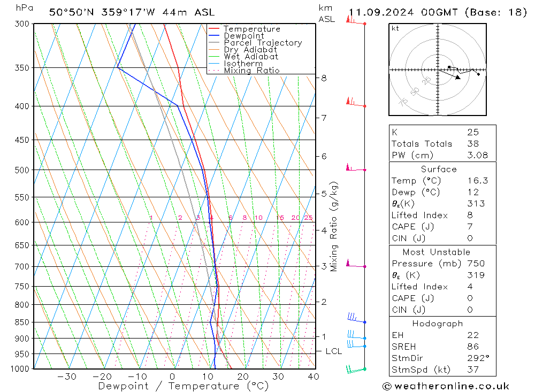Click the K index value 25
The image size is (535, 392).
473,132
